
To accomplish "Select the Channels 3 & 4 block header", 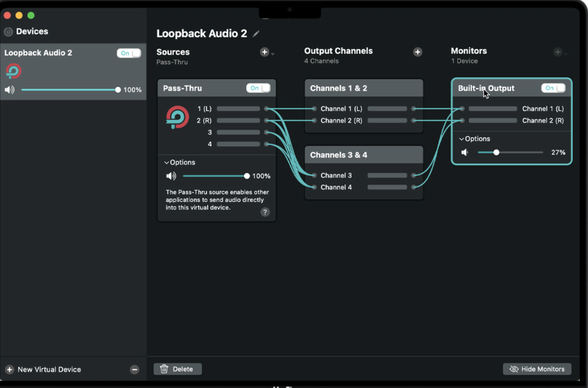I will click(x=363, y=155).
